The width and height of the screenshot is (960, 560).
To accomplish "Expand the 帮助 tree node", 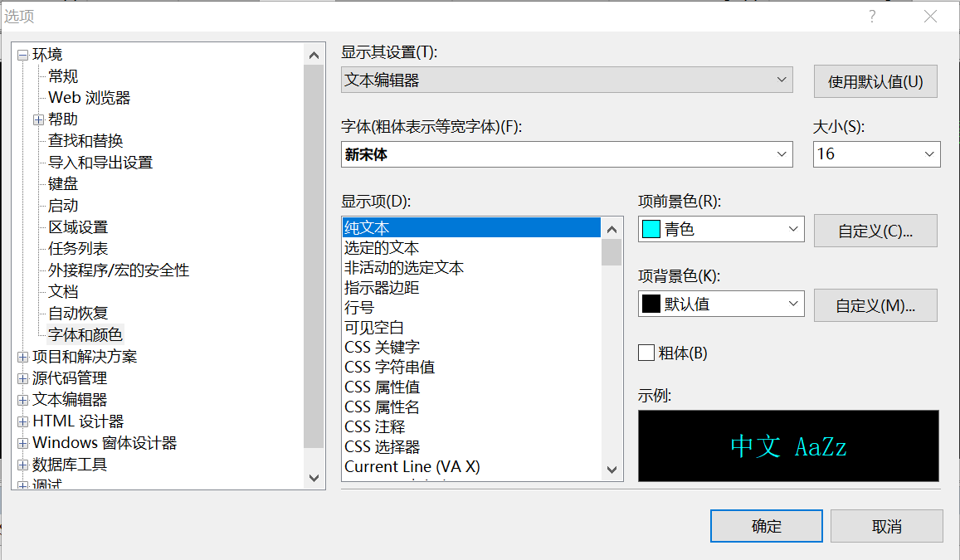I will tap(38, 119).
